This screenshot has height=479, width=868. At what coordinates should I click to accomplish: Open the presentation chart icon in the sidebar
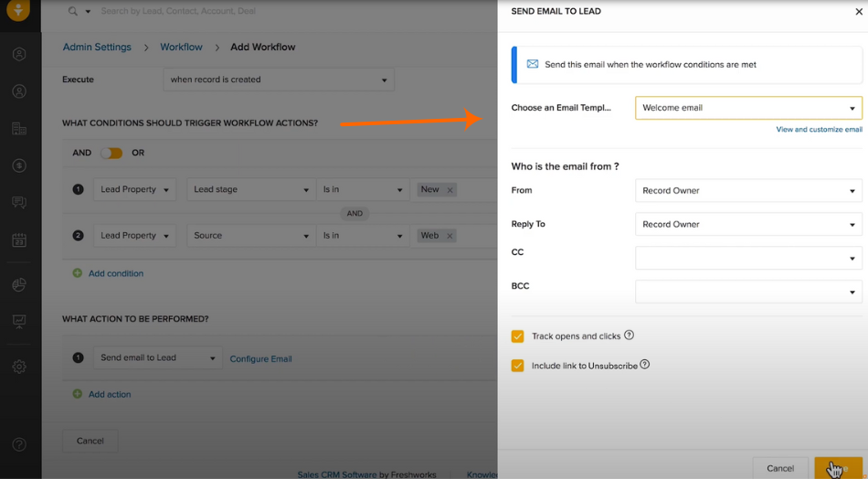19,321
